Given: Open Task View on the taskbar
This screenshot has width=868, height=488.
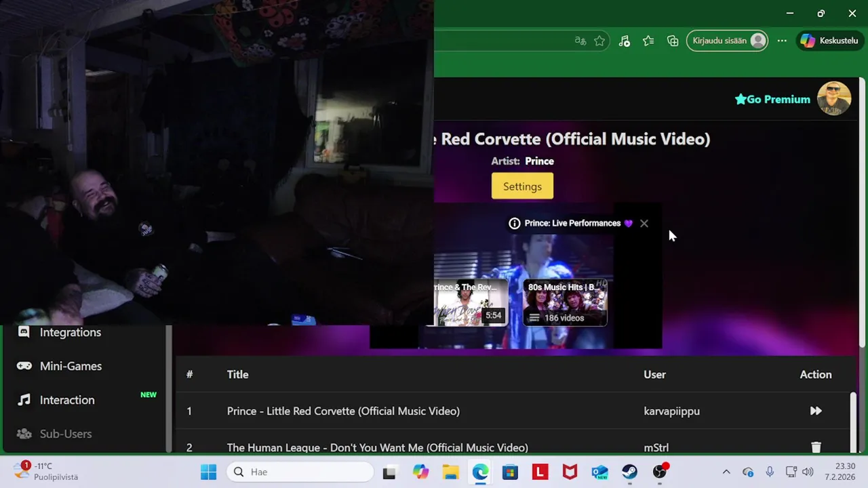Looking at the screenshot, I should (x=389, y=472).
